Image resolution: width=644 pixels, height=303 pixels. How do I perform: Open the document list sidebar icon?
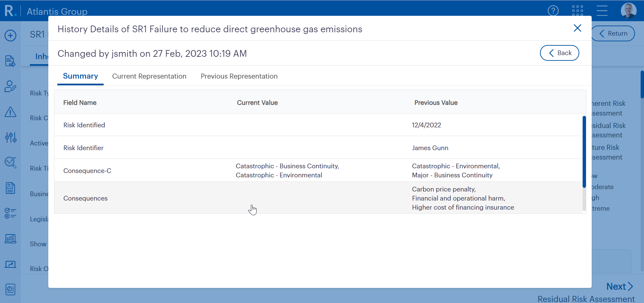tap(10, 188)
